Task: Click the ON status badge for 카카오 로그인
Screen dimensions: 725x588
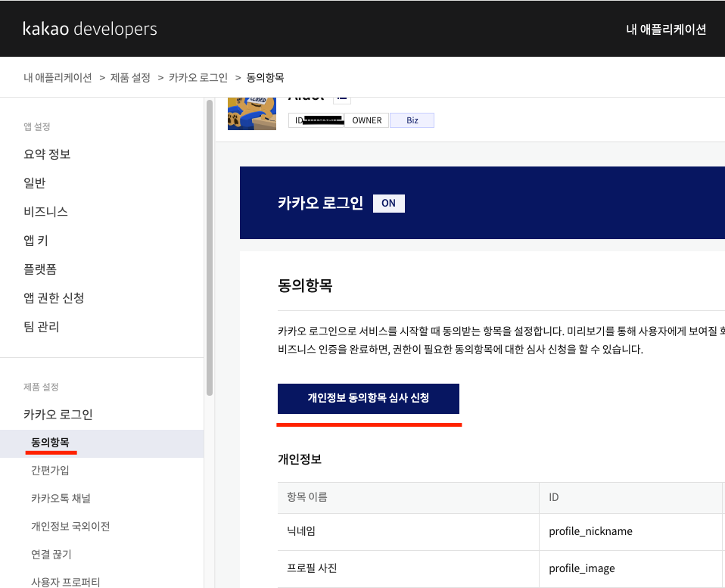Action: click(x=388, y=203)
